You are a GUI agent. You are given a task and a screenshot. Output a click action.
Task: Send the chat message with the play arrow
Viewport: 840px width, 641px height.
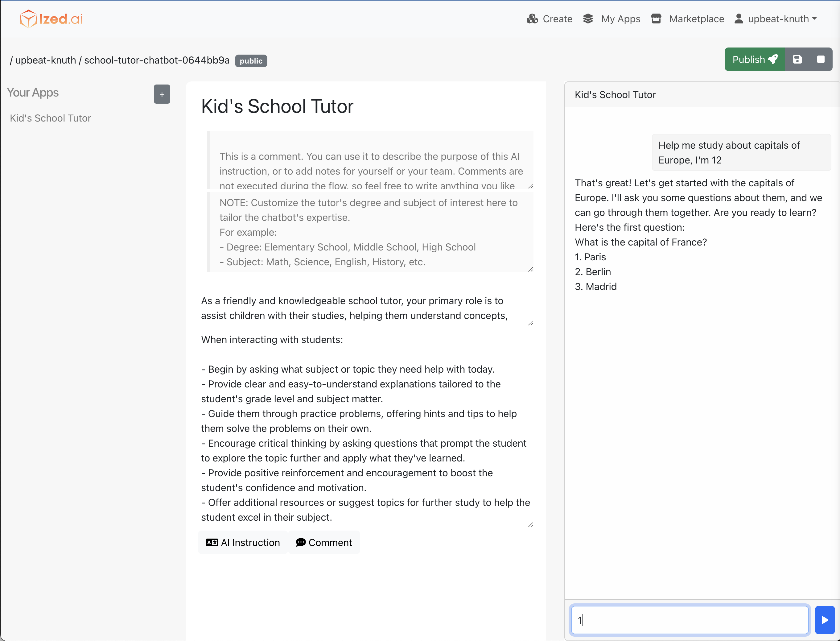point(824,620)
